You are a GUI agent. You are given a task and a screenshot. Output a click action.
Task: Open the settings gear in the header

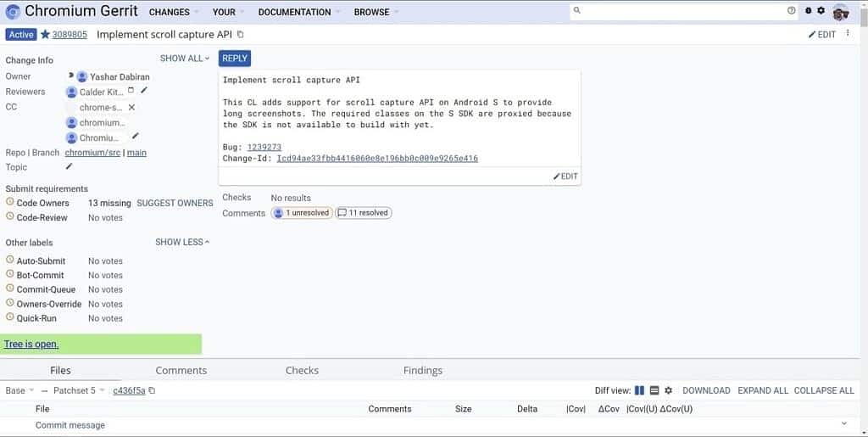click(821, 10)
